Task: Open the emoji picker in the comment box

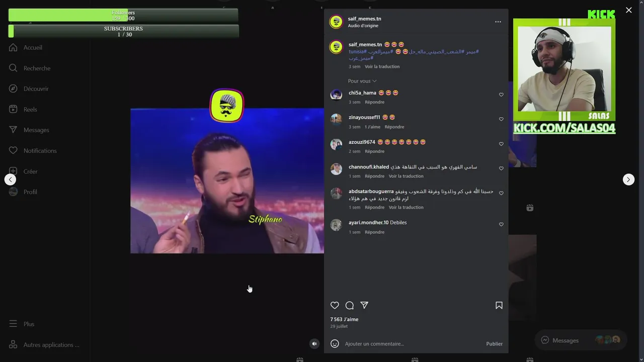Action: tap(335, 343)
